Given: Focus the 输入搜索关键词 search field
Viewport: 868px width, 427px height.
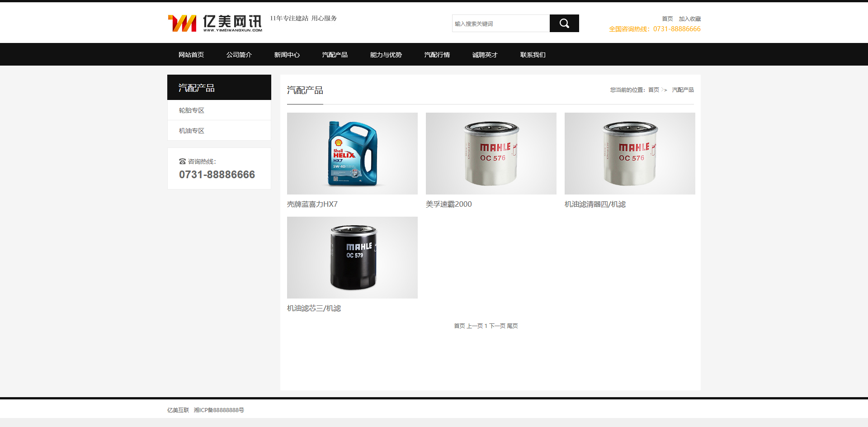Looking at the screenshot, I should (x=501, y=24).
